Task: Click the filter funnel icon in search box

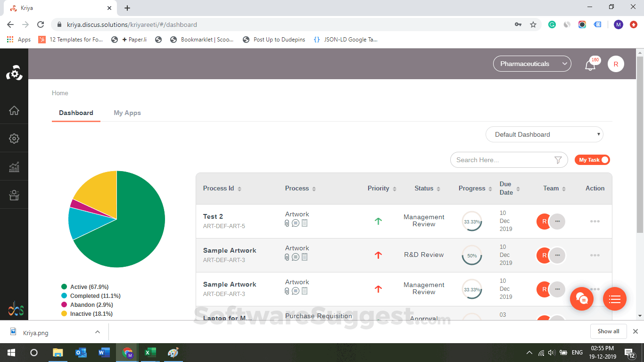Action: pyautogui.click(x=558, y=160)
